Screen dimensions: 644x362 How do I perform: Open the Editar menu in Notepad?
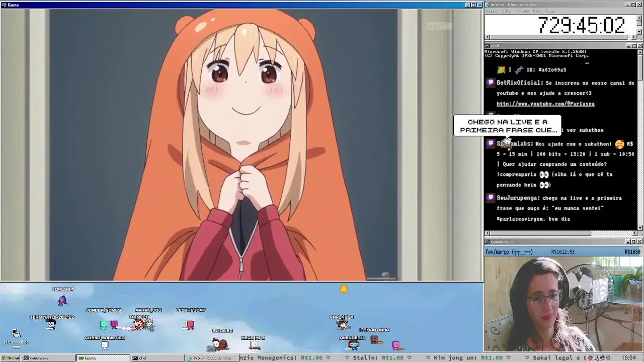pos(507,11)
